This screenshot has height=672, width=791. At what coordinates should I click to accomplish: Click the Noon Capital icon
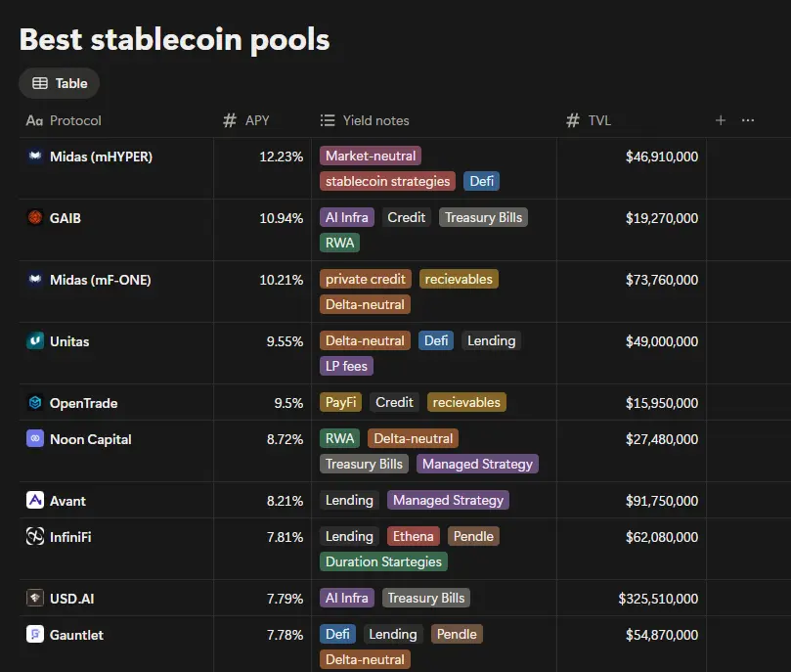[35, 438]
